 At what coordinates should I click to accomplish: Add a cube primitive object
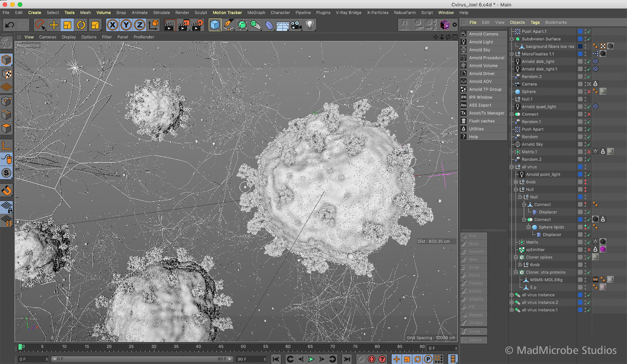tap(215, 25)
